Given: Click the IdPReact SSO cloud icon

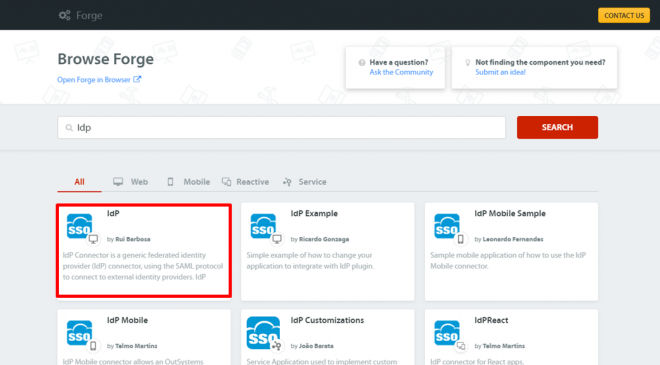Looking at the screenshot, I should tap(447, 333).
